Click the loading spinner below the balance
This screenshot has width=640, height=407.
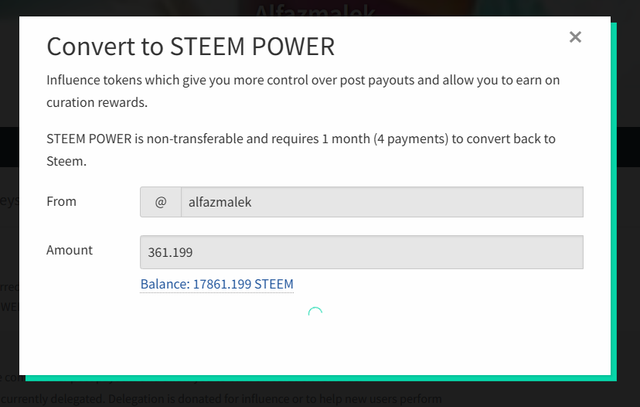(315, 314)
